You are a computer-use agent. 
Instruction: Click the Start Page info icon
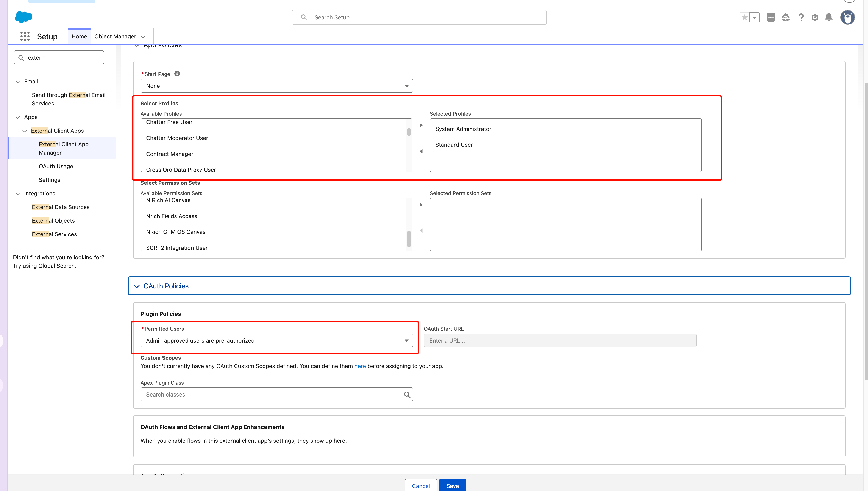click(177, 74)
